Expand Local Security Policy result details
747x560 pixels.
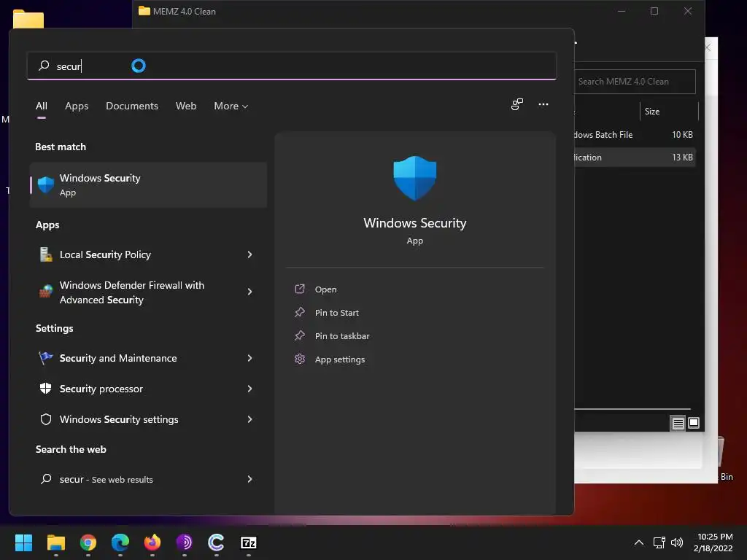pyautogui.click(x=249, y=254)
